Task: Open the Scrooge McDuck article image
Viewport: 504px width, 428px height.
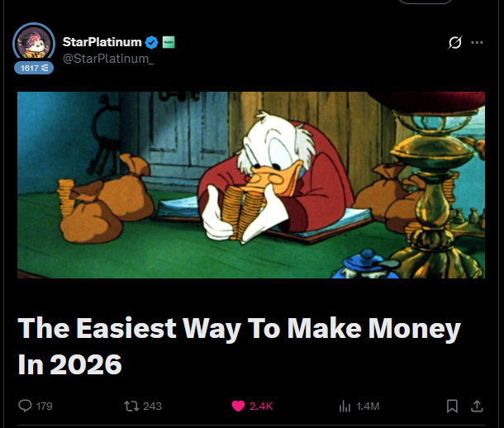Action: pos(251,185)
